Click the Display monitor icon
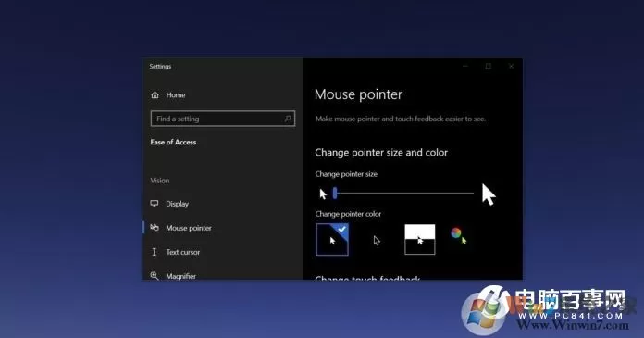 click(x=155, y=204)
